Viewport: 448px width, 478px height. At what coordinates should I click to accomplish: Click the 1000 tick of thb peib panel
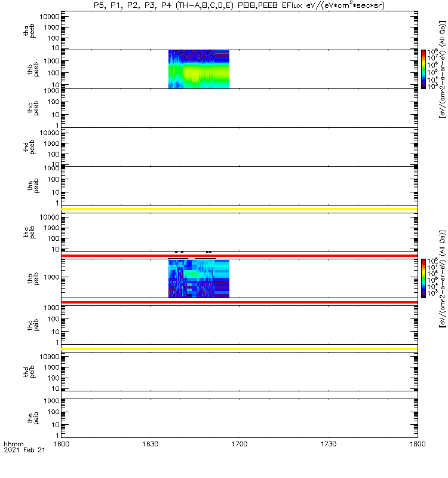[x=51, y=277]
